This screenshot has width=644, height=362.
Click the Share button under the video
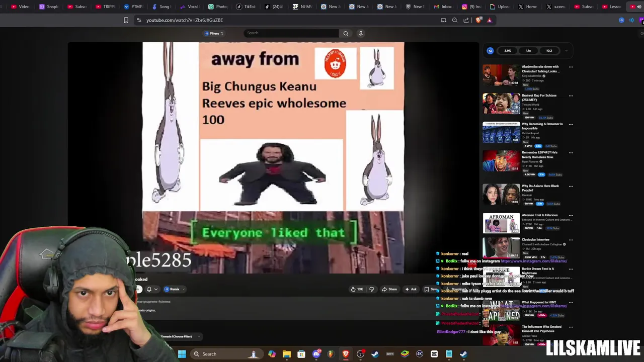389,289
